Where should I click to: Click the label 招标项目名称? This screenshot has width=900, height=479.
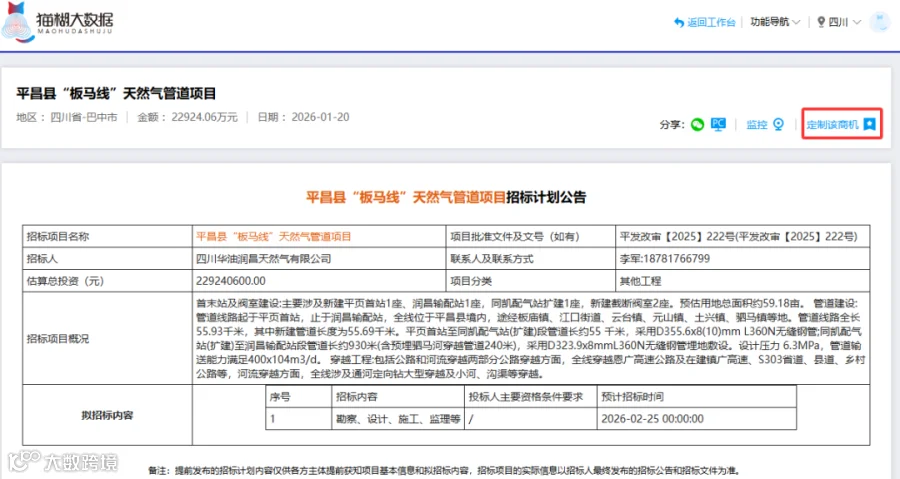point(58,236)
